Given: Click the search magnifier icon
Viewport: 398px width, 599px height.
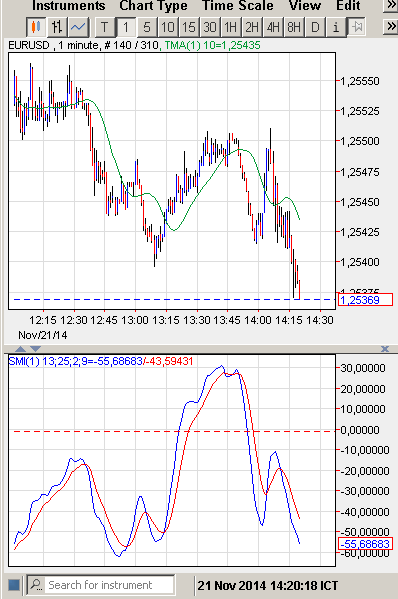Looking at the screenshot, I should 37,584.
